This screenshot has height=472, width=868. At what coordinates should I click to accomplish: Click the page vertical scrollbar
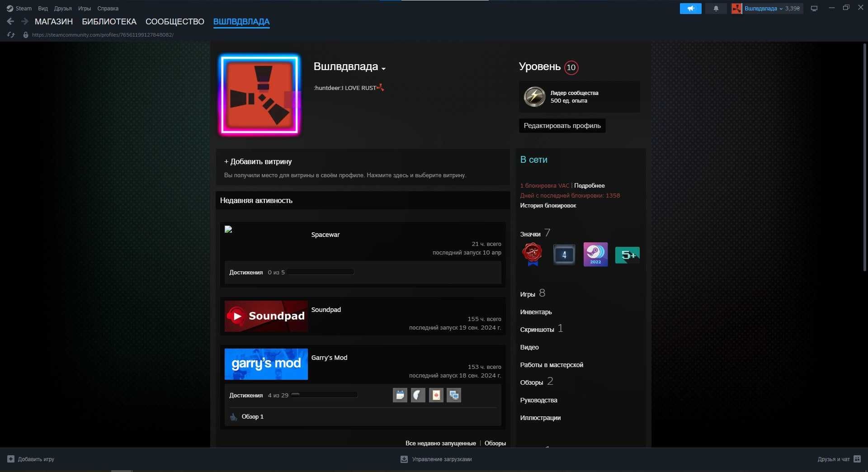(x=865, y=157)
